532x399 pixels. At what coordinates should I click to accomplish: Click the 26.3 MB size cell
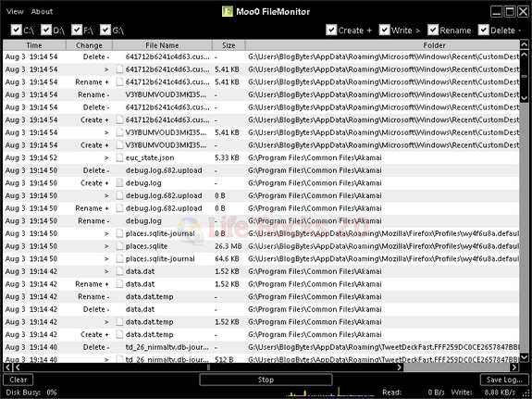[228, 246]
